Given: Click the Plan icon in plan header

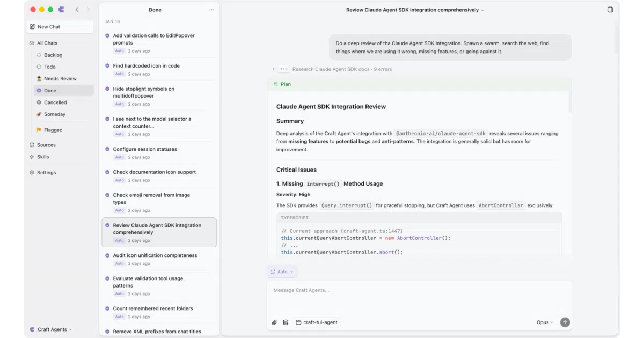Looking at the screenshot, I should (x=276, y=84).
